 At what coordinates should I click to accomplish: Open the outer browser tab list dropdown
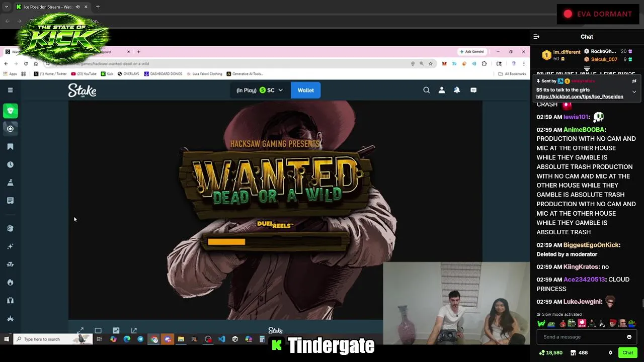pyautogui.click(x=7, y=7)
